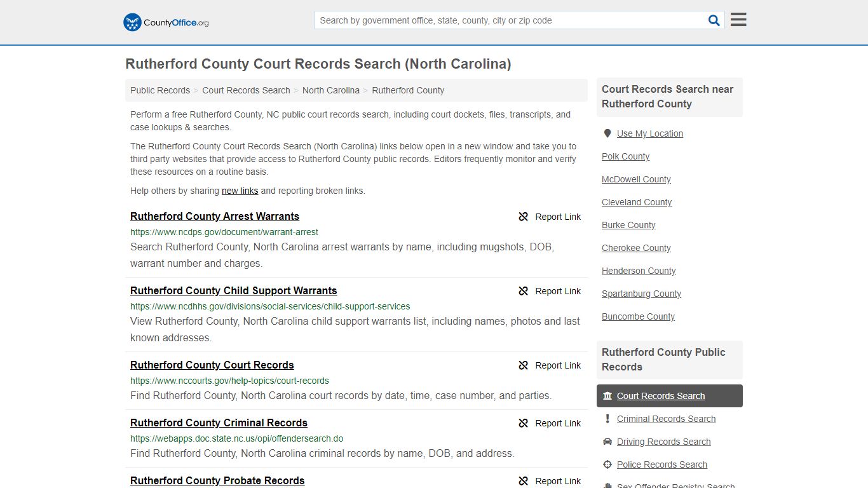This screenshot has height=488, width=868.
Task: Click the broken-link icon for Arrest Warrants
Action: pyautogui.click(x=524, y=217)
